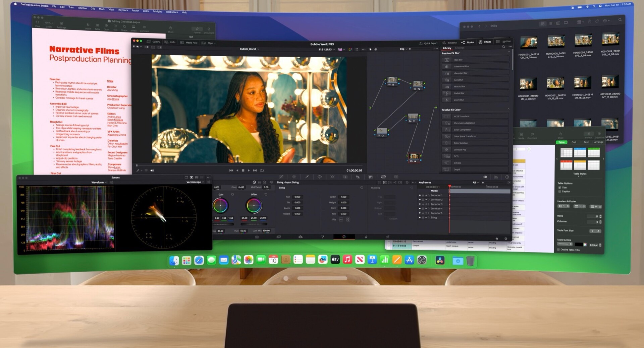Open the Sizing palette icon
Viewport: 644px width, 348px height.
383,177
